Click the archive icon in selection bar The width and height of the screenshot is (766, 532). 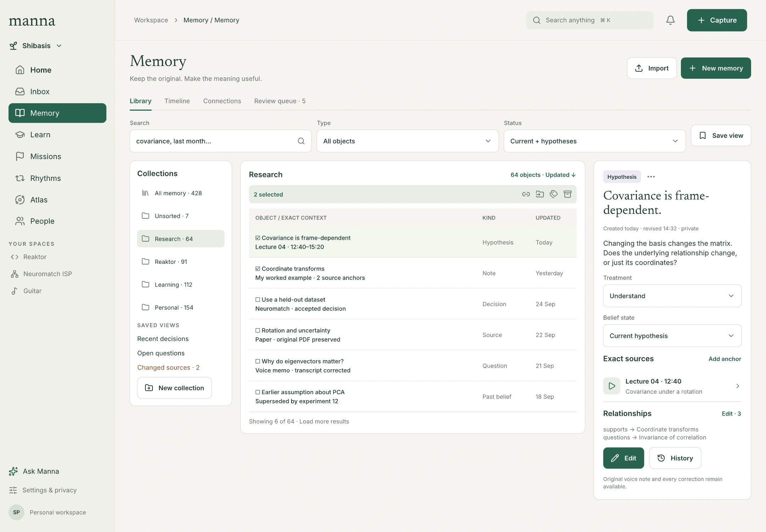click(x=567, y=194)
